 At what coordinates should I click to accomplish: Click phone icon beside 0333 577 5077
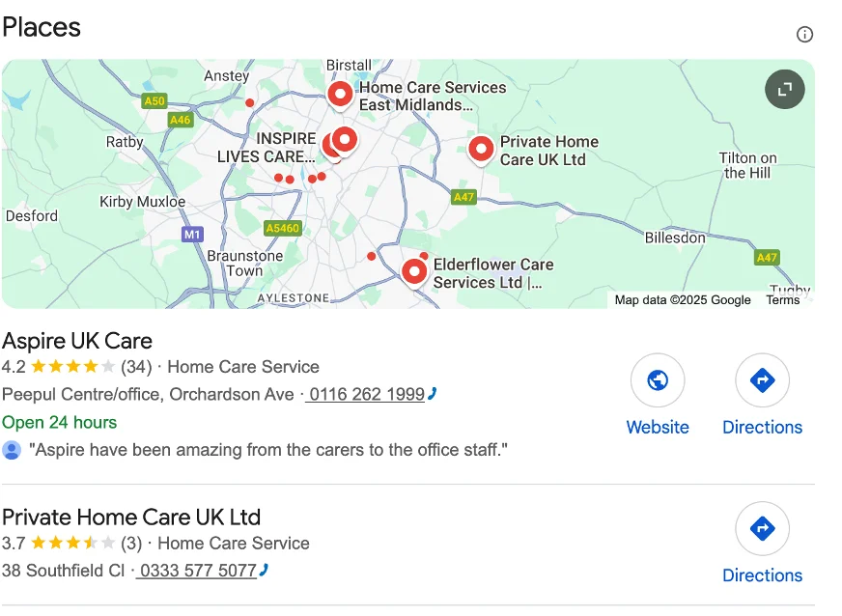pos(264,571)
